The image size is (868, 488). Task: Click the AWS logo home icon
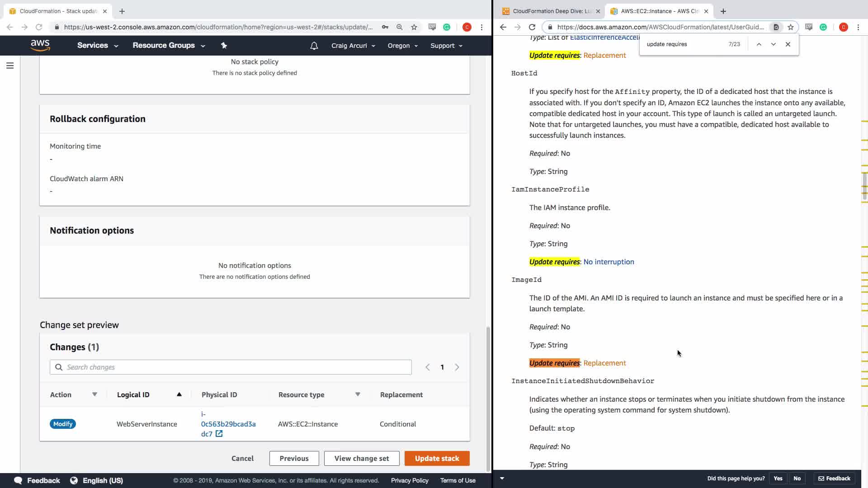click(x=40, y=45)
